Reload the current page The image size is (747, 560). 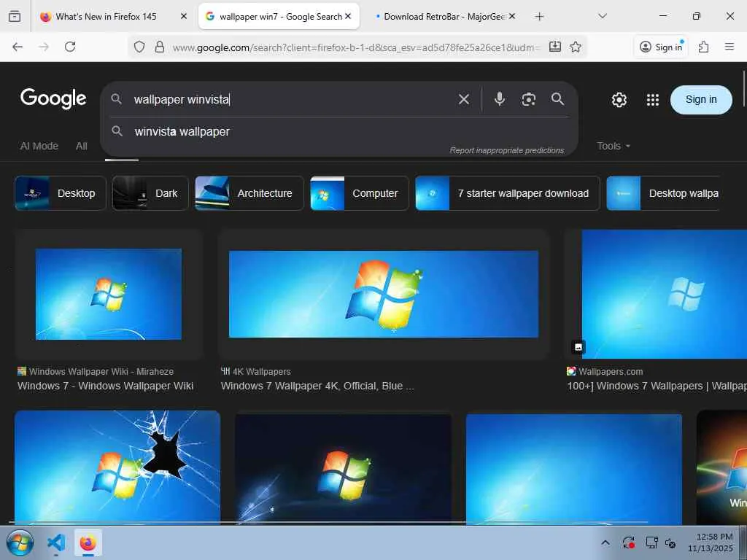(70, 47)
